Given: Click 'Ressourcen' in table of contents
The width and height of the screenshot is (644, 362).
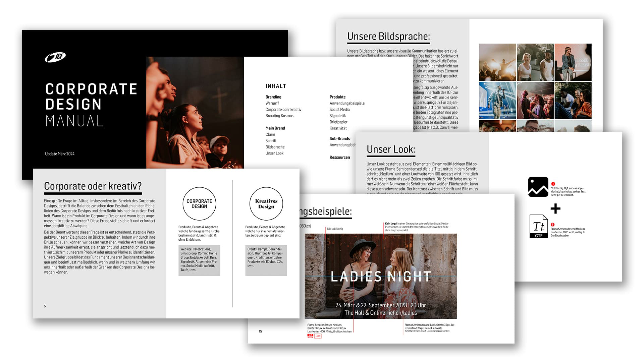Looking at the screenshot, I should [x=339, y=157].
